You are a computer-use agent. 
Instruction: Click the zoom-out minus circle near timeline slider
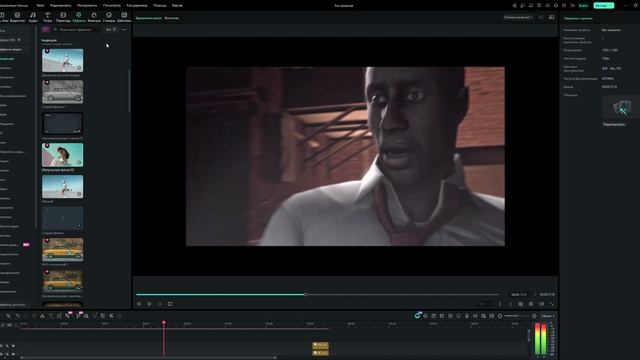point(500,316)
